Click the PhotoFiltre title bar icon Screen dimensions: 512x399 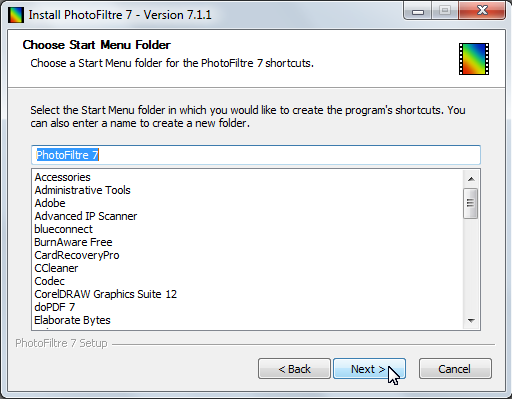pyautogui.click(x=16, y=15)
